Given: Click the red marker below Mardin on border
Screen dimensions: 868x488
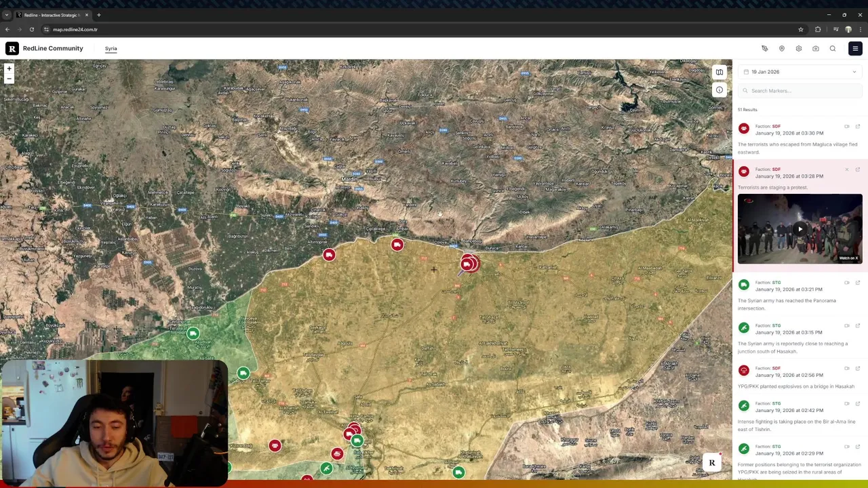Looking at the screenshot, I should (x=397, y=245).
